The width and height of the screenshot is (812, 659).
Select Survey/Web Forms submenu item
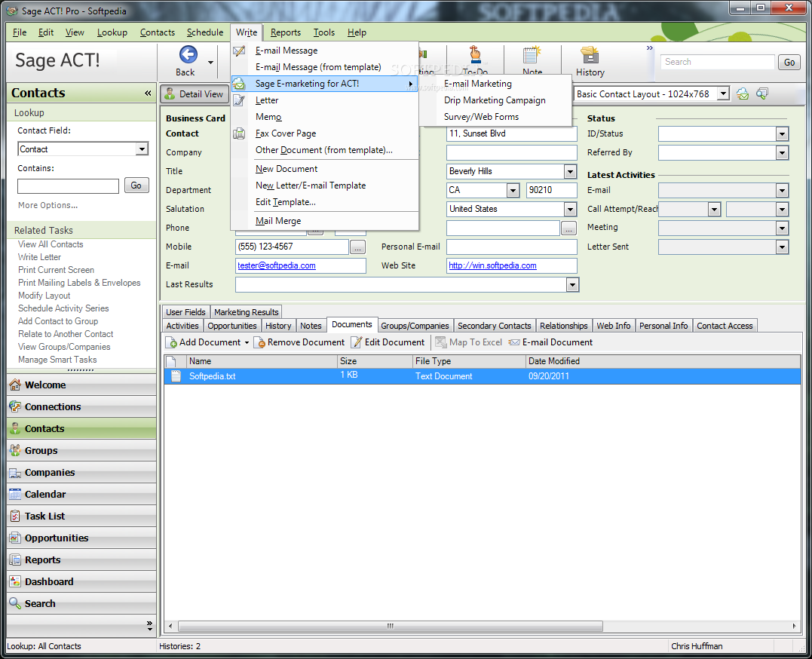pos(481,117)
